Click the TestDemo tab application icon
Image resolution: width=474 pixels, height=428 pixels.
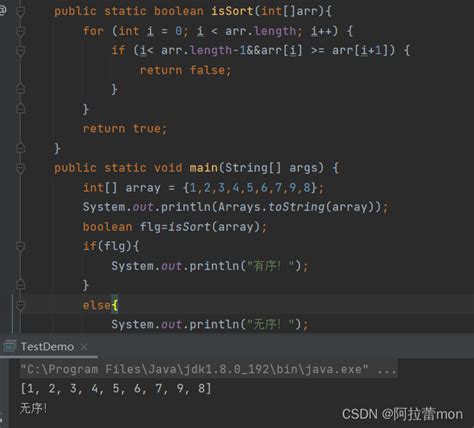point(9,347)
